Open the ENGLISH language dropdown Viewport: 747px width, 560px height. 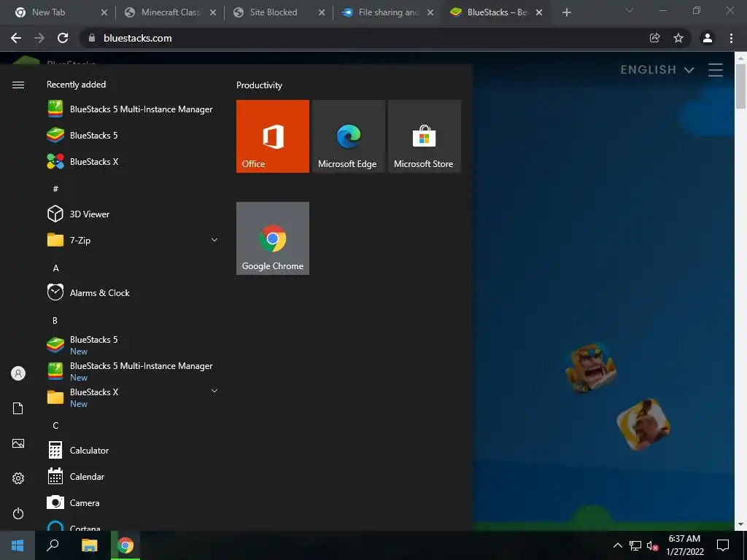657,70
